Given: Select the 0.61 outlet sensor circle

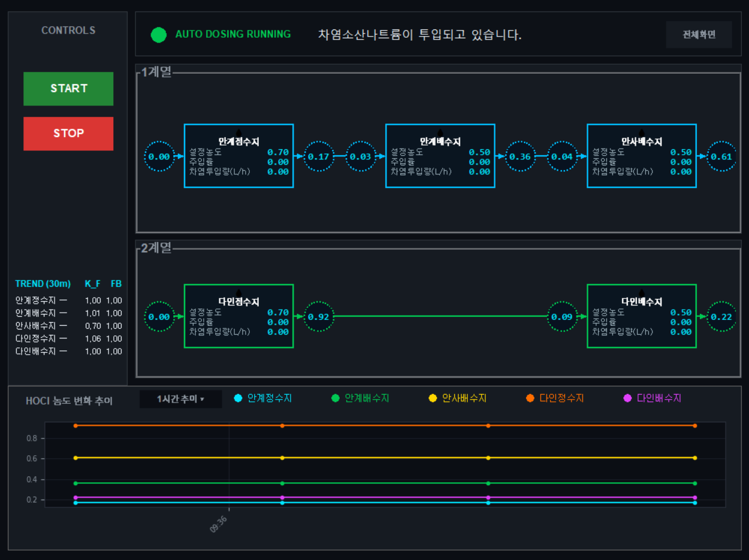Looking at the screenshot, I should point(722,157).
